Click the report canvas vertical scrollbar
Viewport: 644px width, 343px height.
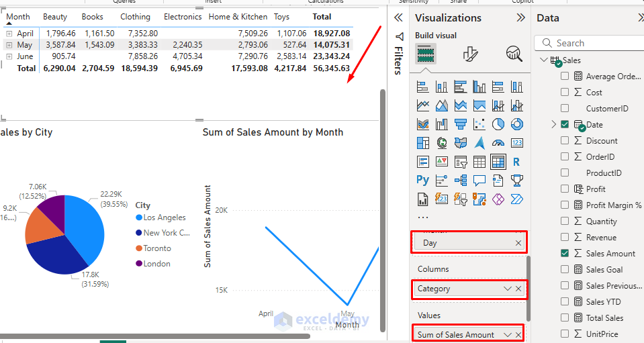[383, 211]
